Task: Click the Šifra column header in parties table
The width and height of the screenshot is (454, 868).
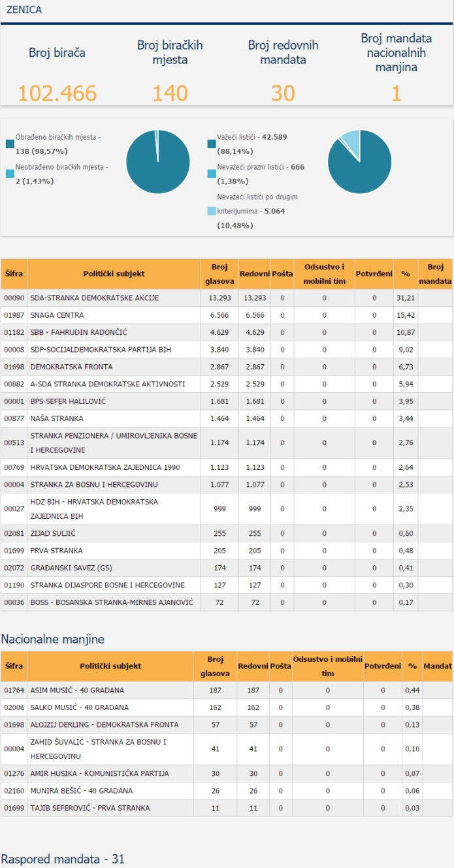Action: tap(14, 274)
